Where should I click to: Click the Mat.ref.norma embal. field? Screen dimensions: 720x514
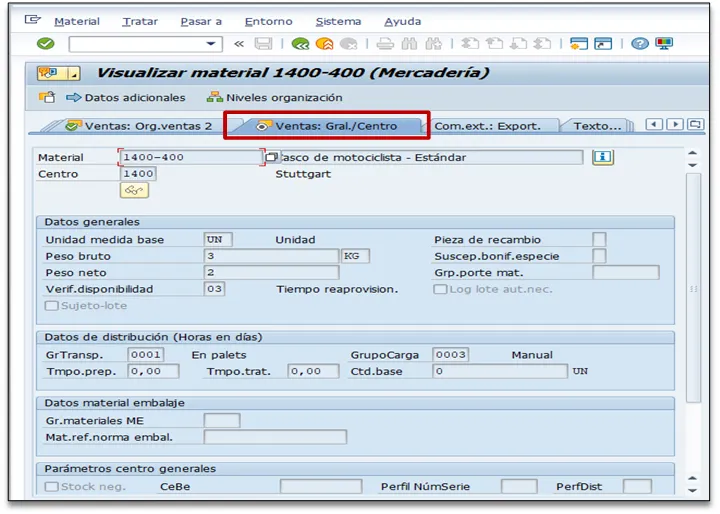[275, 437]
